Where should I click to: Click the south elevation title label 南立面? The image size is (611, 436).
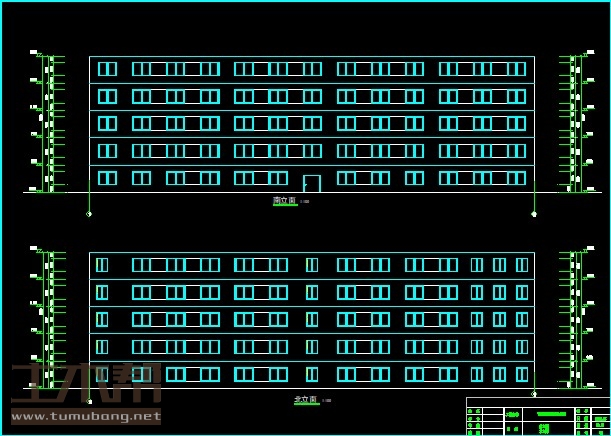284,201
